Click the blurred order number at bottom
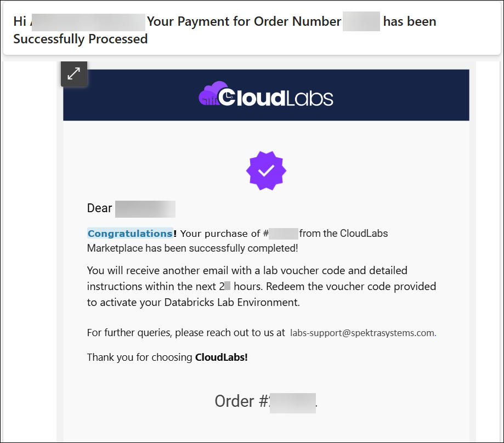The height and width of the screenshot is (443, 504). [293, 403]
